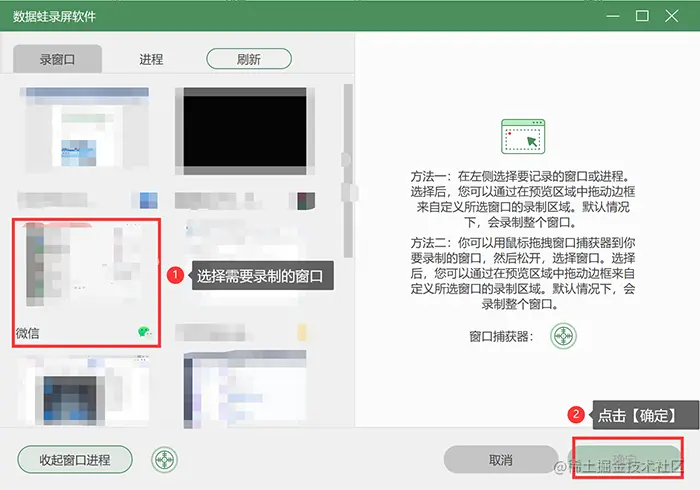Click the 窗口捕获器 label text

[x=501, y=336]
